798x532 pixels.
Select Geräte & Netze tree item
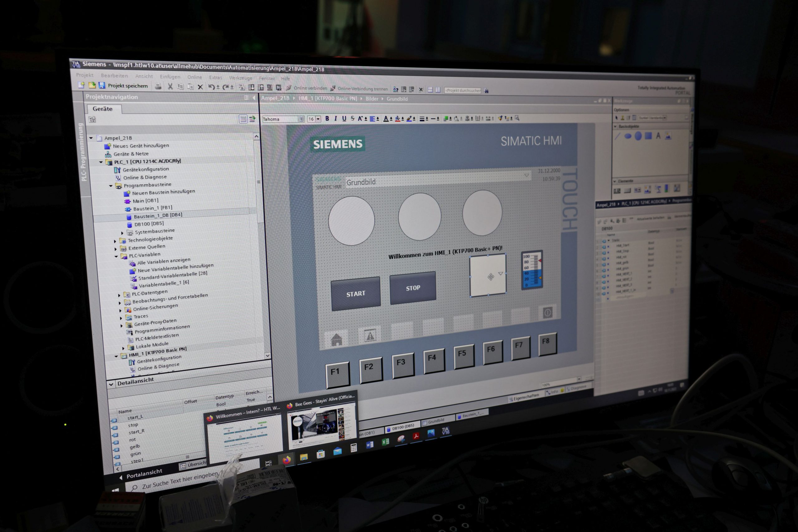tap(127, 154)
